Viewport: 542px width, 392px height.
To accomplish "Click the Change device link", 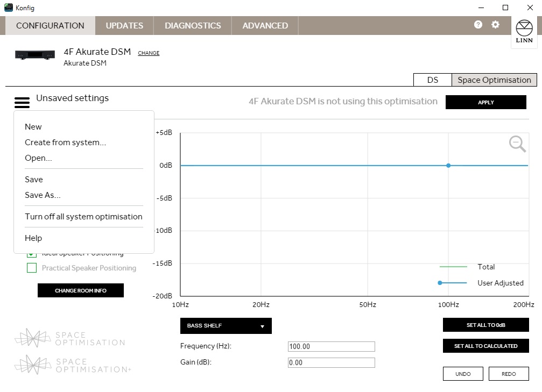I will [x=149, y=53].
